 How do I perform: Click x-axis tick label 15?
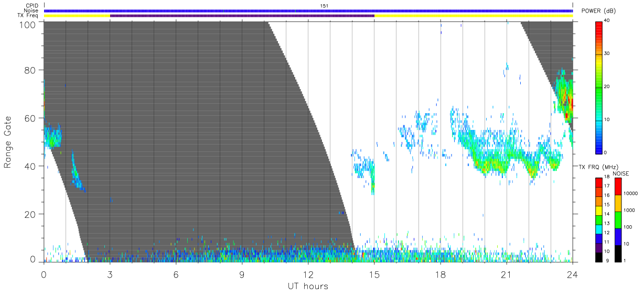374,274
